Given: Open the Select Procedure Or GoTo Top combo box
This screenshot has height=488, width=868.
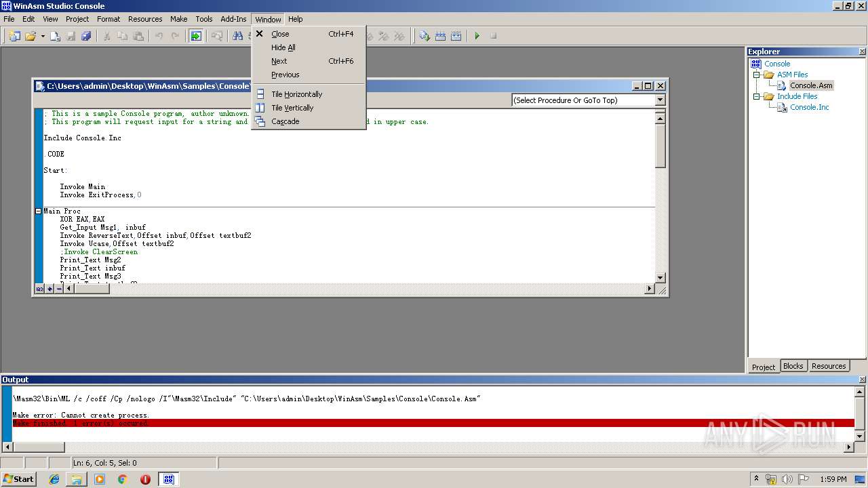Looking at the screenshot, I should (589, 100).
